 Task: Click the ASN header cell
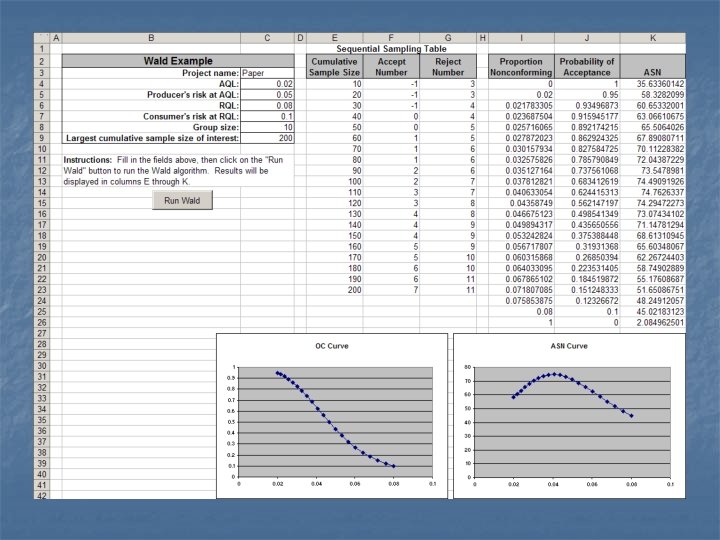(652, 67)
